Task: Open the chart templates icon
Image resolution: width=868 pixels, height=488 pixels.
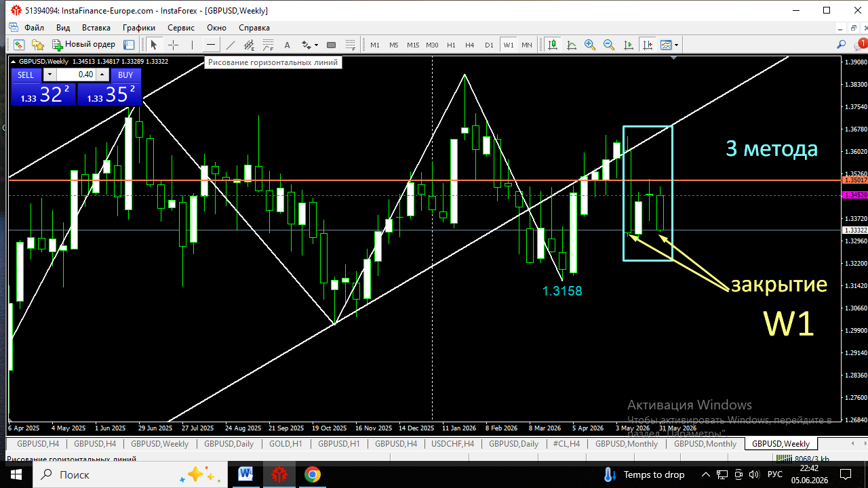Action: coord(666,45)
